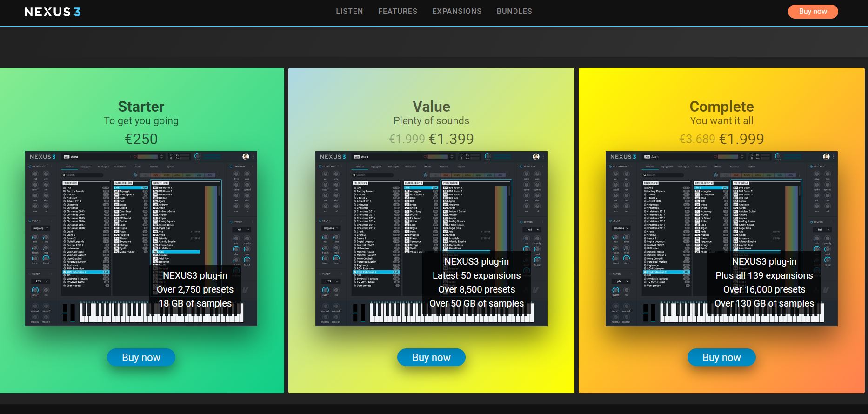Click 'NEXUS3 plug-in' text in Complete card
The height and width of the screenshot is (414, 868).
tap(764, 261)
